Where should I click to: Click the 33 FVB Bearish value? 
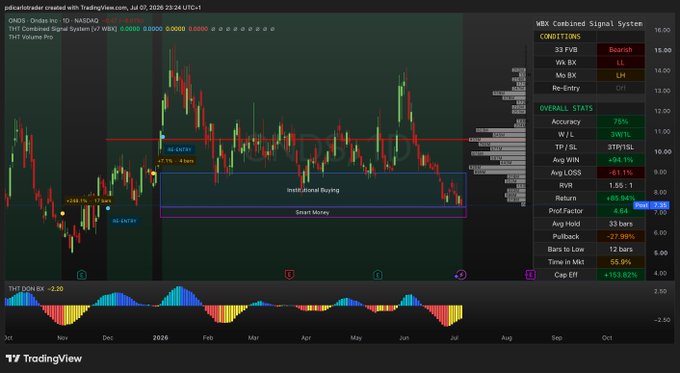[x=621, y=49]
